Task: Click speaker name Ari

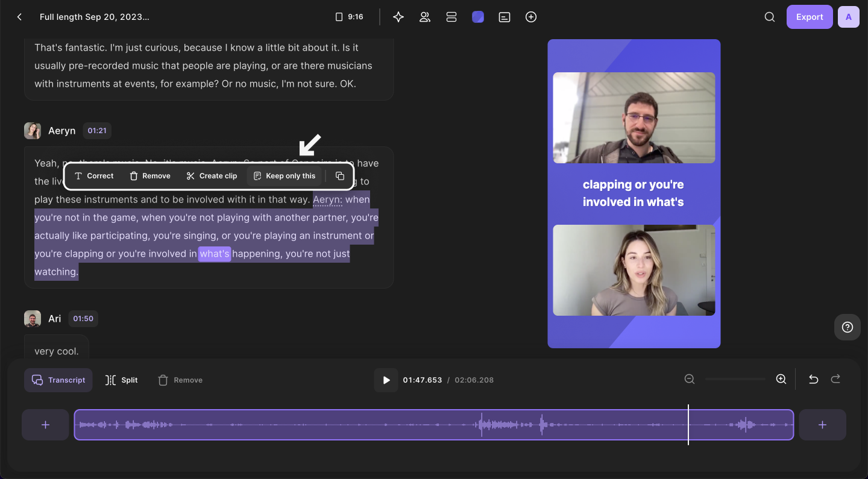Action: (55, 319)
